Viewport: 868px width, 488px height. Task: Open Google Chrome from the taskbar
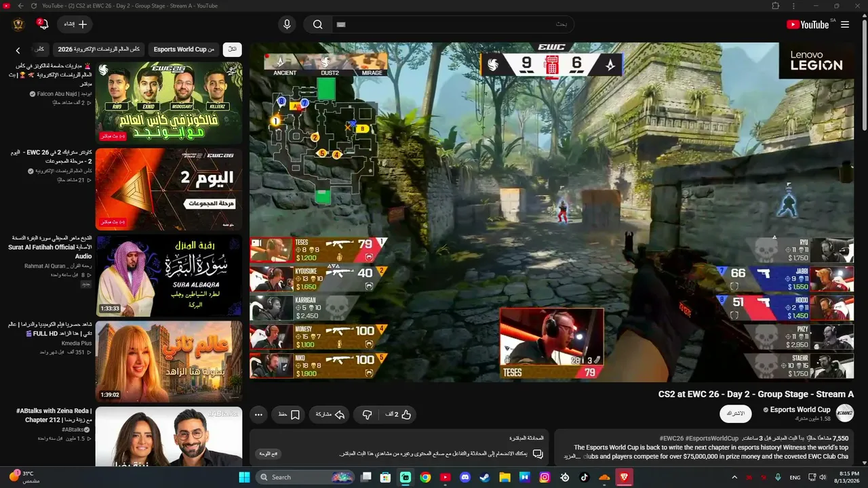(x=425, y=477)
